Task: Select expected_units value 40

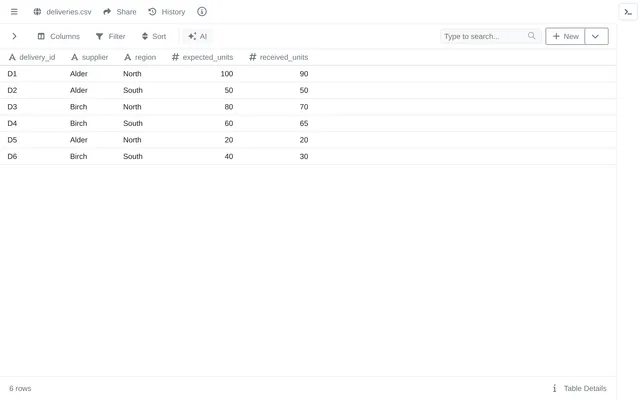Action: click(229, 156)
